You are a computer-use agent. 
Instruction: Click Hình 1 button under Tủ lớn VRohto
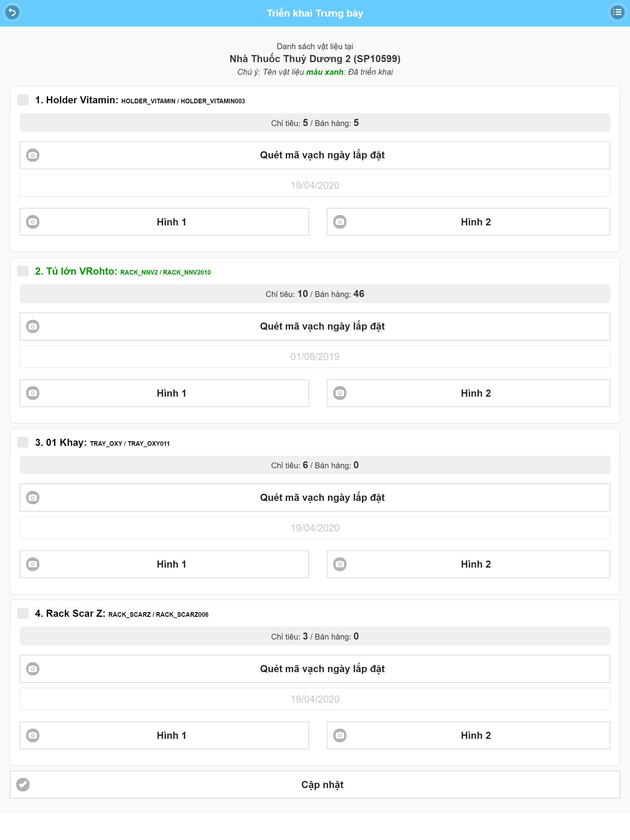tap(164, 393)
